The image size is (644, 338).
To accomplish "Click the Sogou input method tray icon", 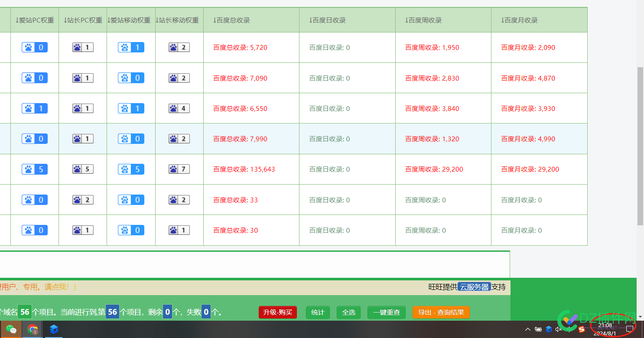I will coord(581,329).
